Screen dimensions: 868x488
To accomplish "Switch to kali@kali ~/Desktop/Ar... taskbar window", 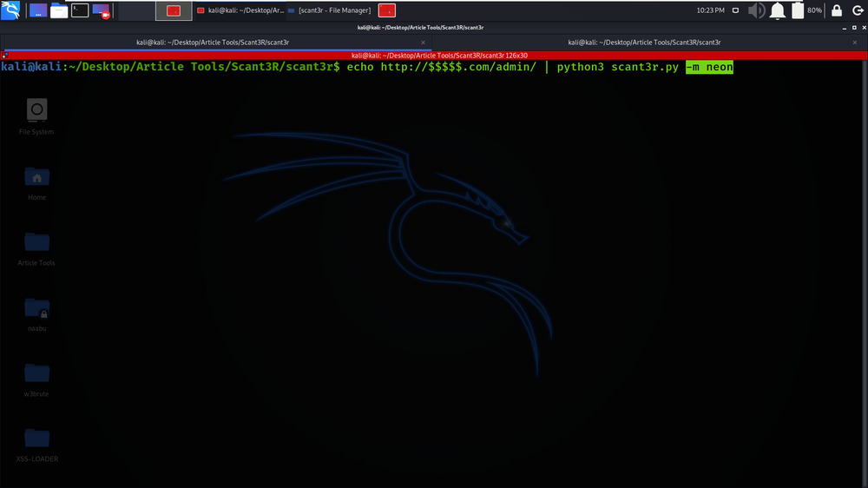I will pyautogui.click(x=240, y=10).
